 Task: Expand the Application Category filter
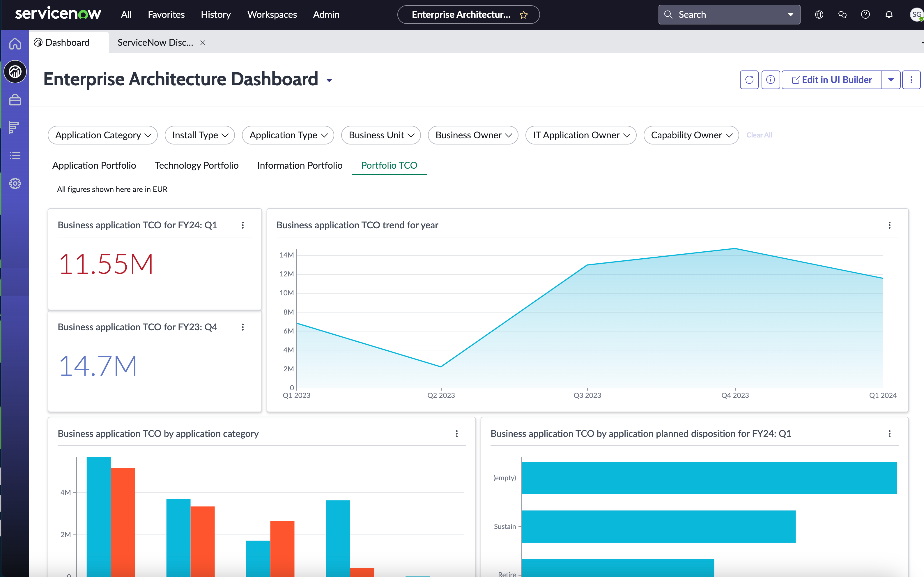tap(102, 135)
